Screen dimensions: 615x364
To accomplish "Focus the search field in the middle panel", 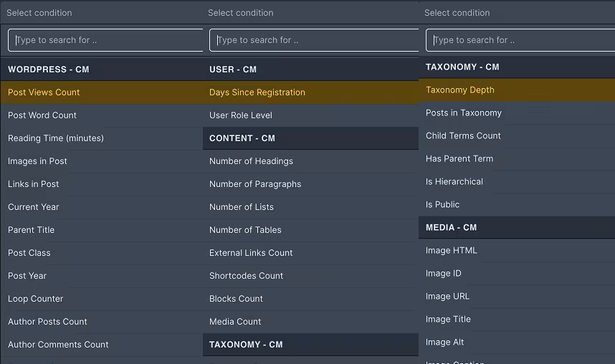I will click(x=314, y=40).
